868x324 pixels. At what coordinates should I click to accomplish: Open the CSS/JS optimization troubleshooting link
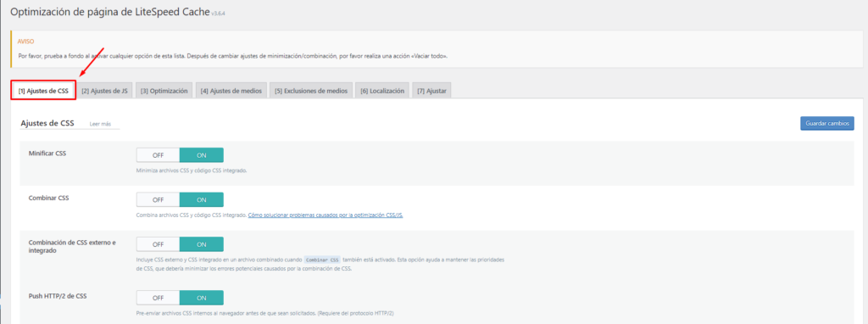click(x=325, y=215)
